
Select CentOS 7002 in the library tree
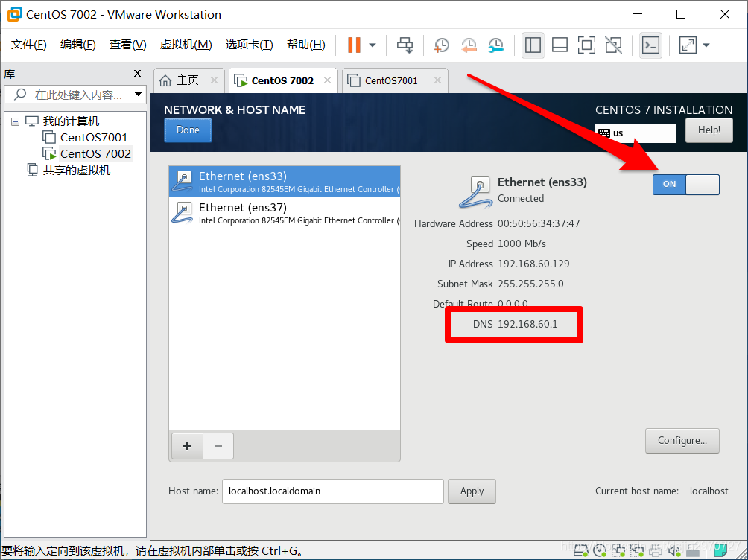click(x=95, y=154)
